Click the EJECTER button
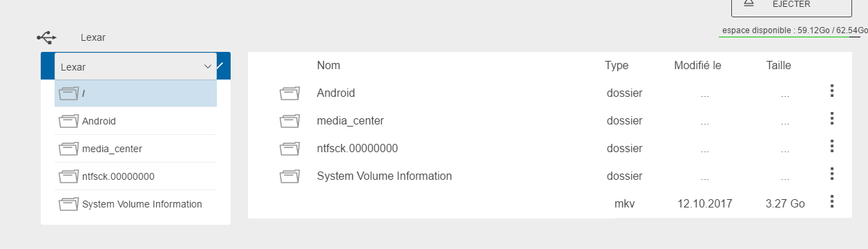 792,4
